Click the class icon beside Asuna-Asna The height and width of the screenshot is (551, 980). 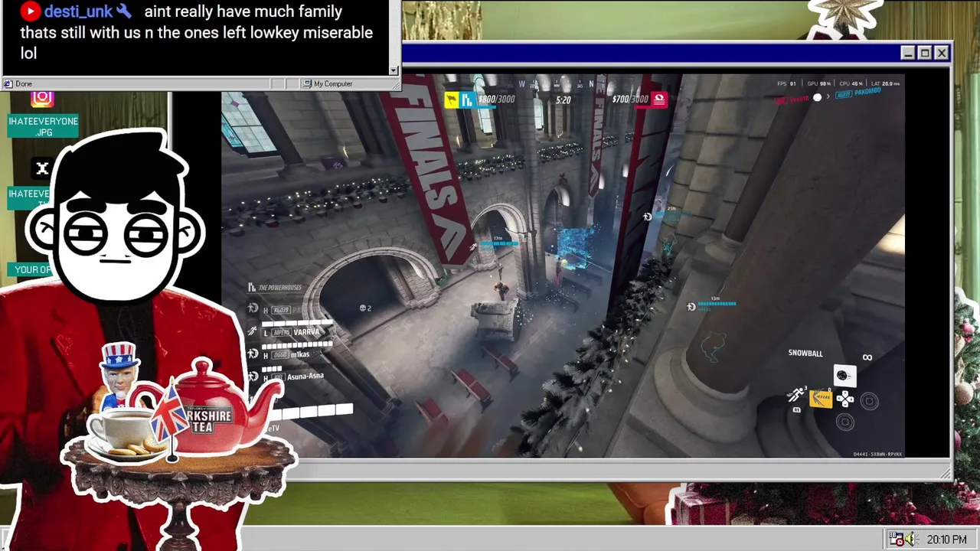click(253, 376)
